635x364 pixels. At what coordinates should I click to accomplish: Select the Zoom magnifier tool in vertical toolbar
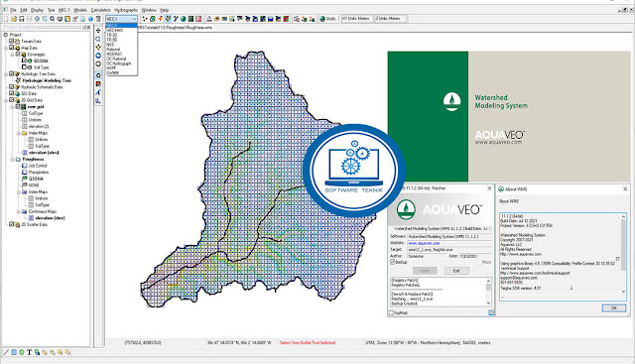[98, 40]
